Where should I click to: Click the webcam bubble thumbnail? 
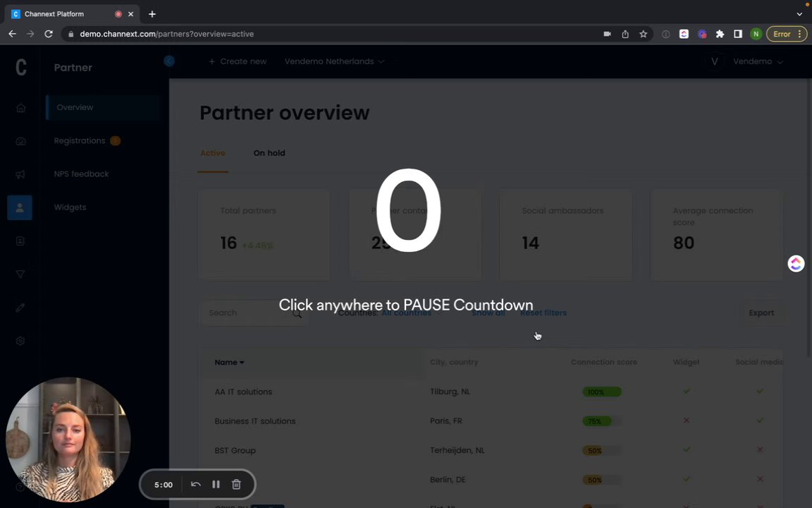pyautogui.click(x=68, y=439)
